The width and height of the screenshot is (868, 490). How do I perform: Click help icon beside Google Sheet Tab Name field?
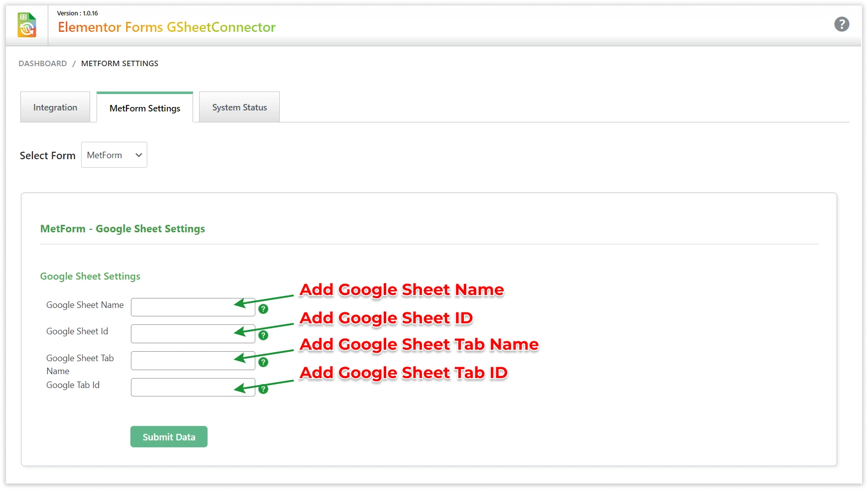pyautogui.click(x=263, y=362)
